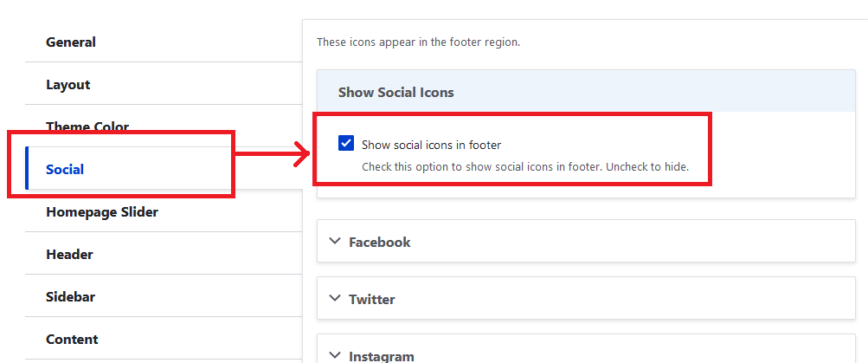Go to the Theme Color tab
This screenshot has height=363, width=868.
coord(87,126)
